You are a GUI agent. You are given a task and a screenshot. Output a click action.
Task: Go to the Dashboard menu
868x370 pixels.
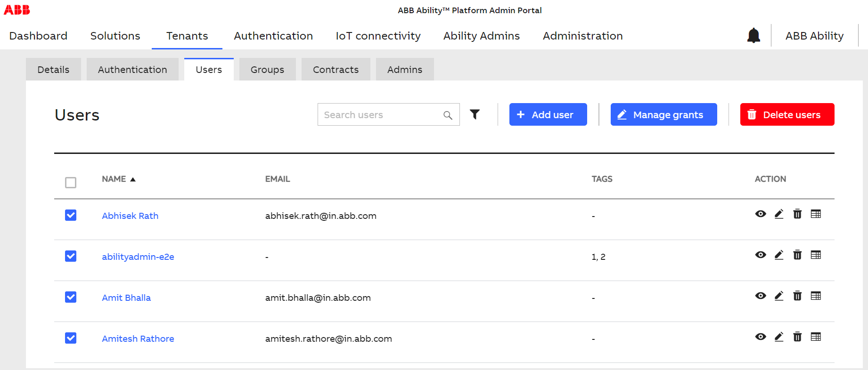(38, 36)
